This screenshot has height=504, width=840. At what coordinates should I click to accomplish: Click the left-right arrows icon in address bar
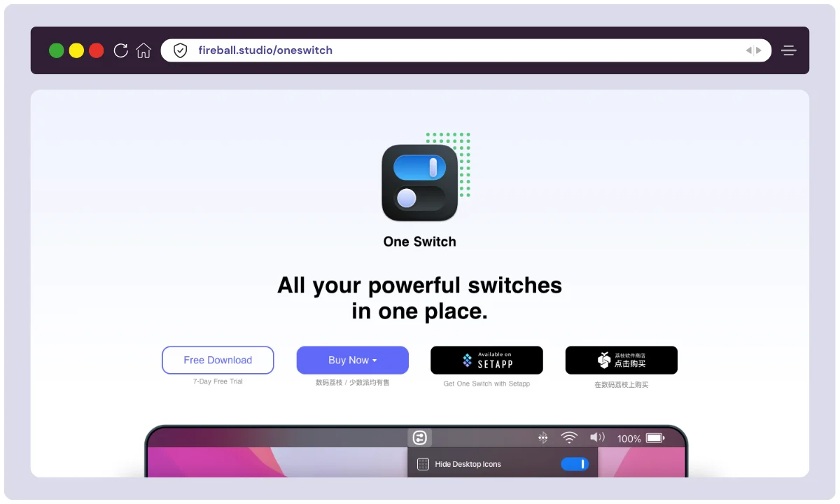click(x=753, y=50)
